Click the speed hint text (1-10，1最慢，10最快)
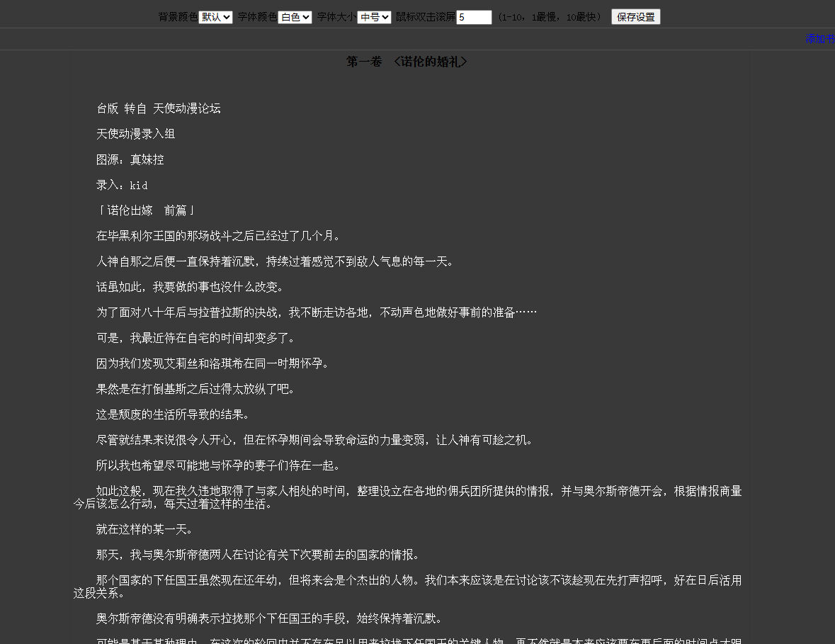Screen dimensions: 835x644 (x=550, y=17)
